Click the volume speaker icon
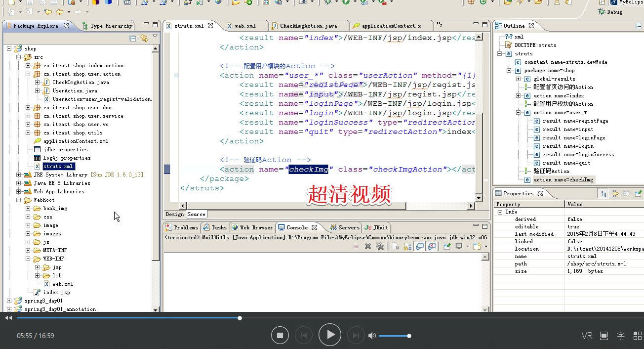Screen dimensions: 644x349 (x=372, y=336)
